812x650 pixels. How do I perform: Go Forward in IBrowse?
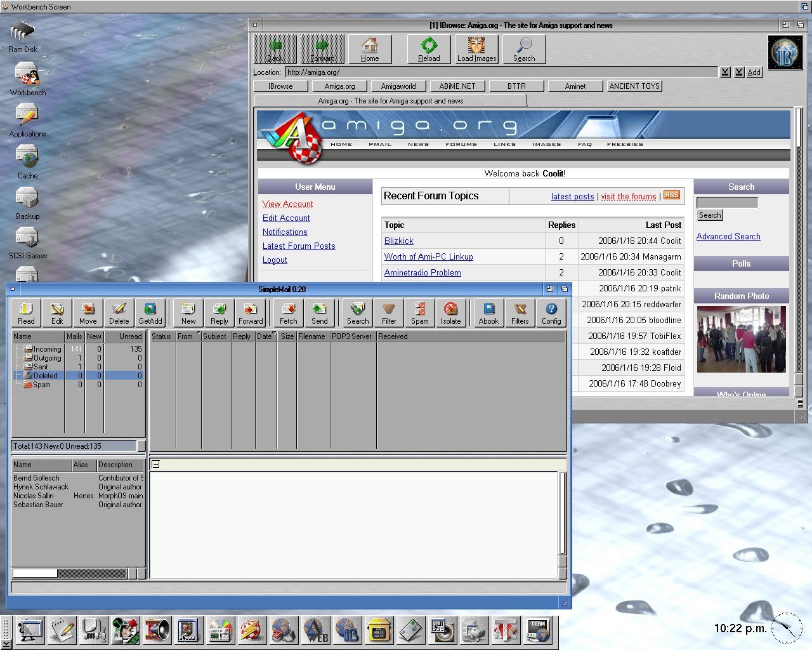click(322, 49)
